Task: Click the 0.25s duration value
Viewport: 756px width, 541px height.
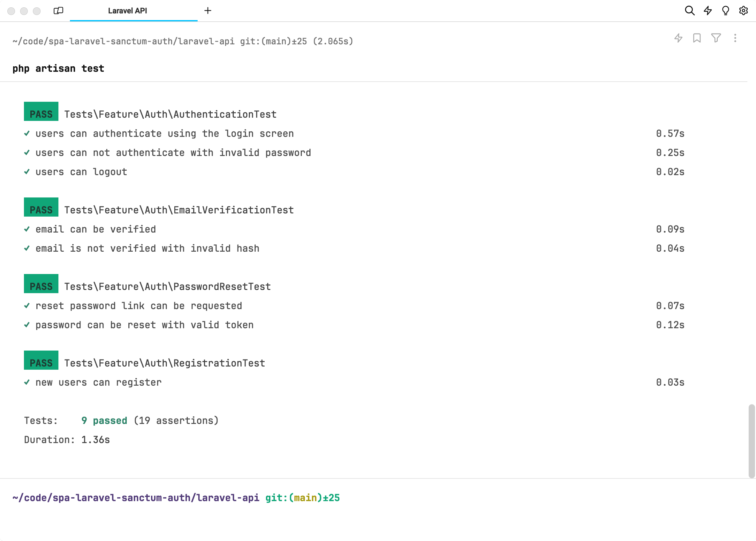Action: [x=670, y=153]
